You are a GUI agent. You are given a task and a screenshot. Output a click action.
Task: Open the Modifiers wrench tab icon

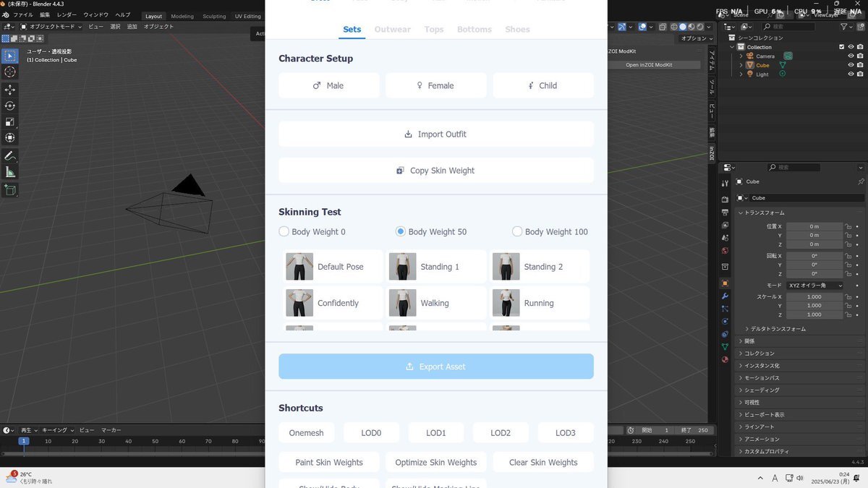click(x=725, y=296)
